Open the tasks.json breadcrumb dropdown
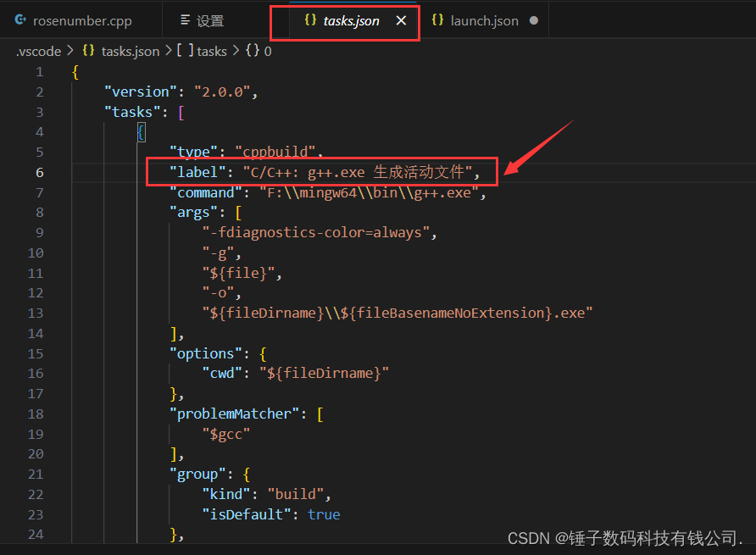Image resolution: width=756 pixels, height=555 pixels. [130, 51]
